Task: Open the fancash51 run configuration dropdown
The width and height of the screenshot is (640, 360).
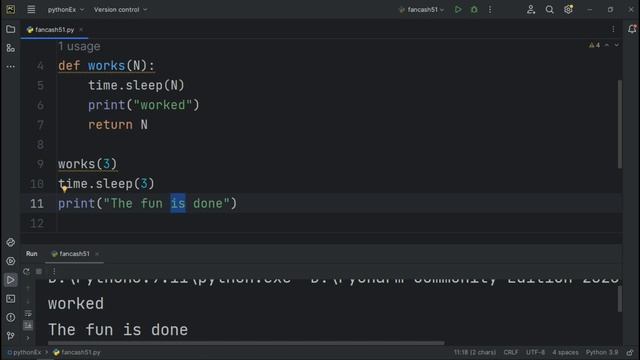Action: pos(422,9)
